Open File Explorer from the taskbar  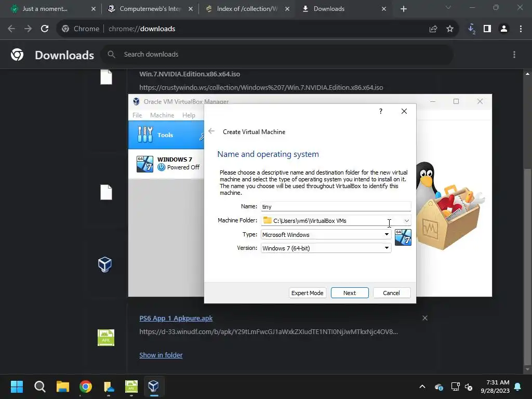pyautogui.click(x=63, y=387)
